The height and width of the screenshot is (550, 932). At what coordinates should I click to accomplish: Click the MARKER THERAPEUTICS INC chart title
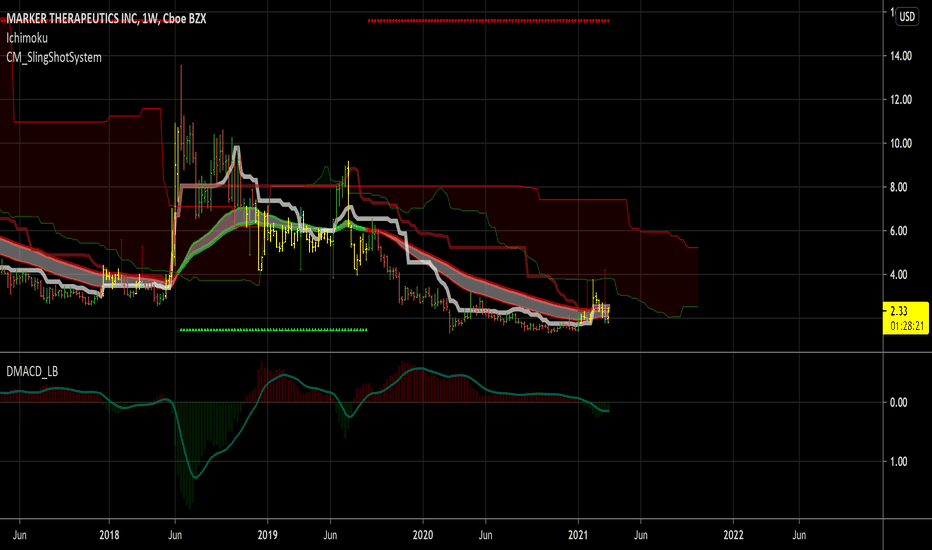(x=106, y=18)
